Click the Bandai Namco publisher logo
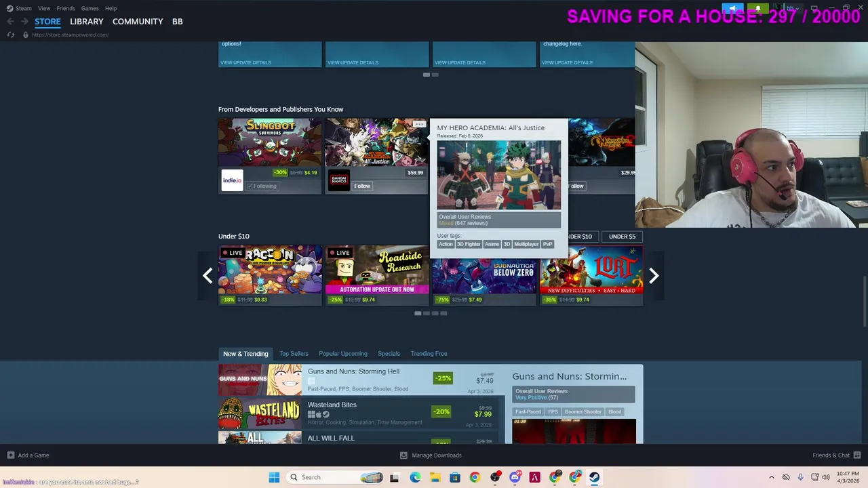The width and height of the screenshot is (868, 488). [339, 180]
